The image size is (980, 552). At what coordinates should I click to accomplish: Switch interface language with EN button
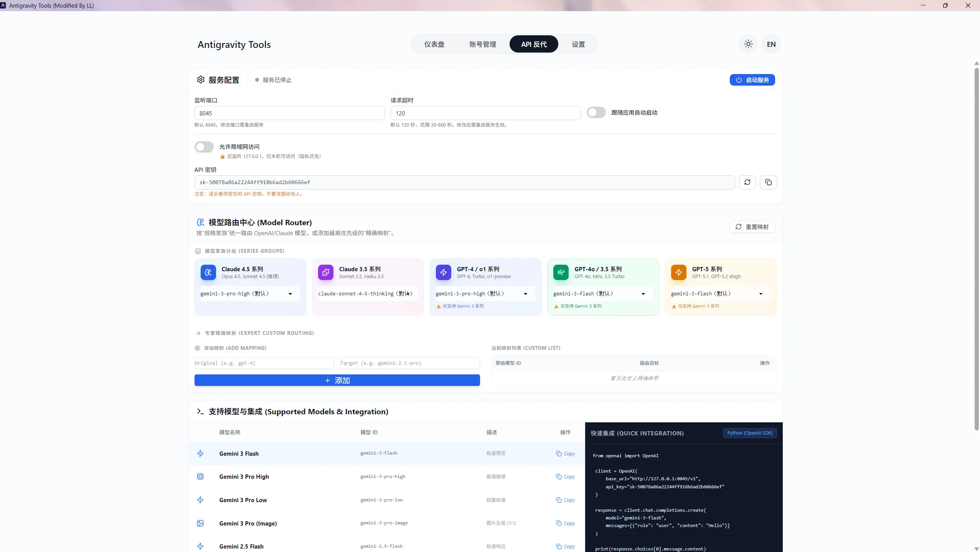[x=771, y=44]
